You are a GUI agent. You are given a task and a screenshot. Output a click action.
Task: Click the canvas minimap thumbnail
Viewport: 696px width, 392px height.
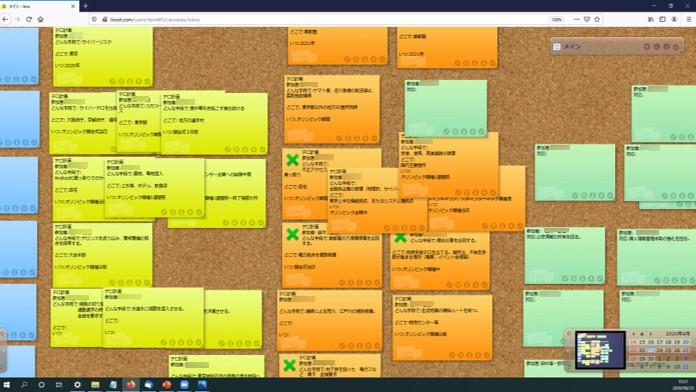(x=600, y=350)
